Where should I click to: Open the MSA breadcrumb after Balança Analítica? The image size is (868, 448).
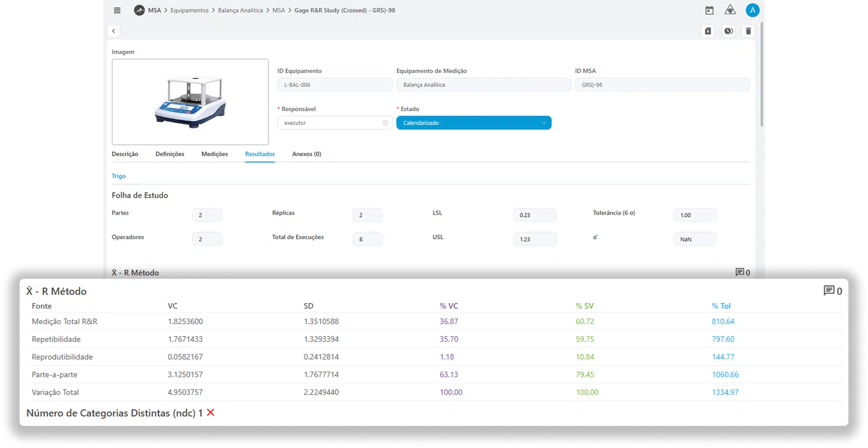click(279, 11)
